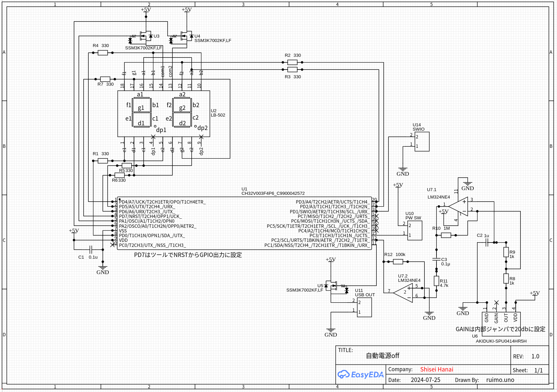
Task: Click the R3 330 resistor symbol
Action: (x=292, y=70)
